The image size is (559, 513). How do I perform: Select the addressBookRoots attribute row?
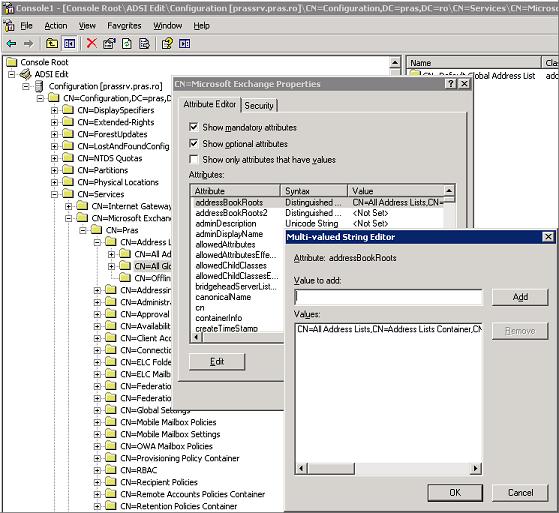coord(318,202)
